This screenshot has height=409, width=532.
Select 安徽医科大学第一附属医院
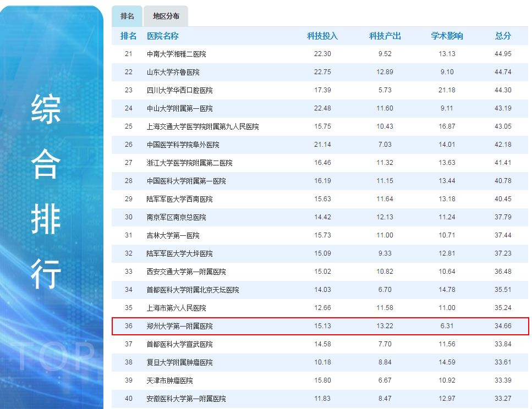(186, 399)
